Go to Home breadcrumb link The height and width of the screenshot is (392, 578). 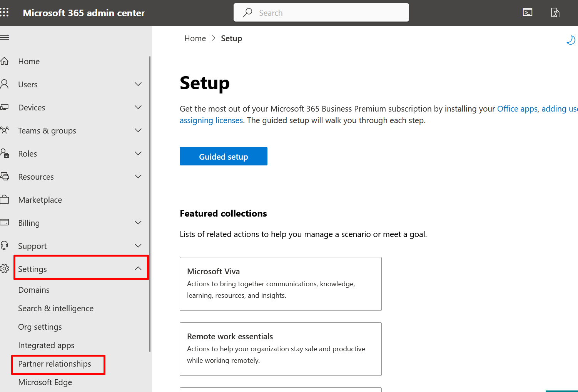(x=195, y=38)
